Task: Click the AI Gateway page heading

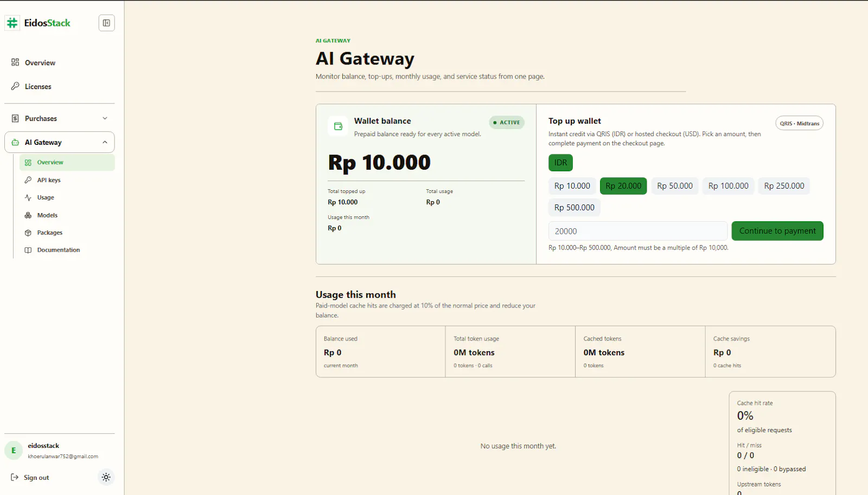Action: [365, 59]
